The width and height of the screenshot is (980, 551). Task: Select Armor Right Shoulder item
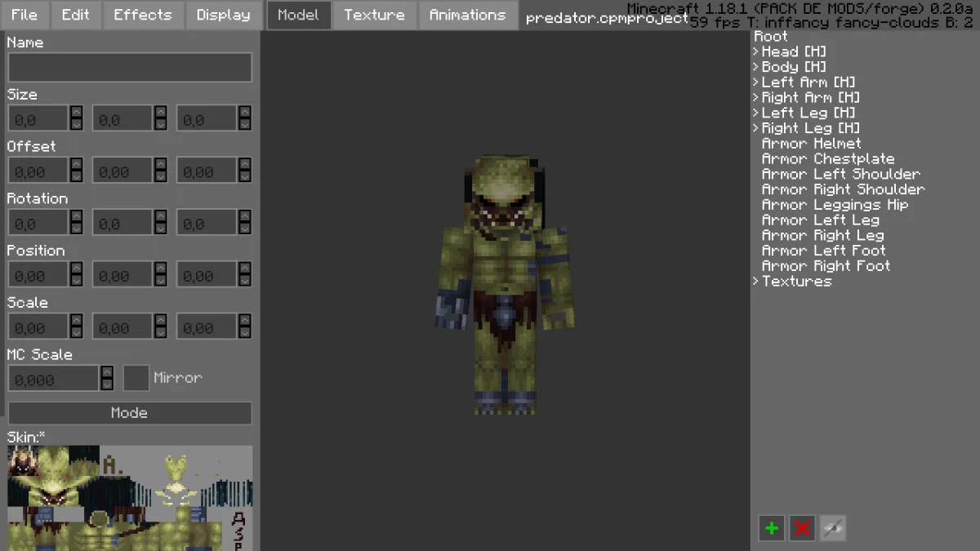(x=844, y=189)
